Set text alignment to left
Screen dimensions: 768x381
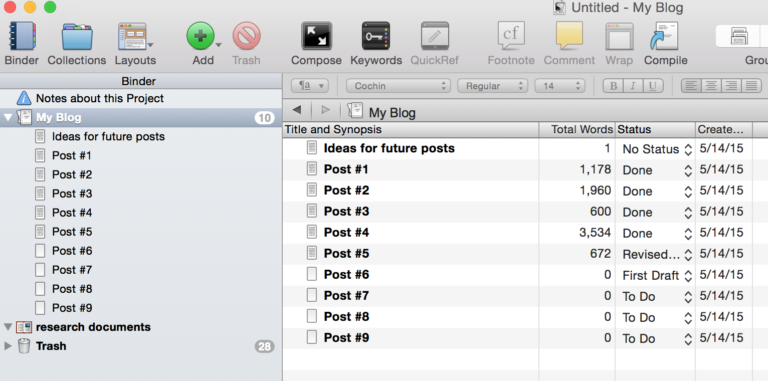(691, 86)
